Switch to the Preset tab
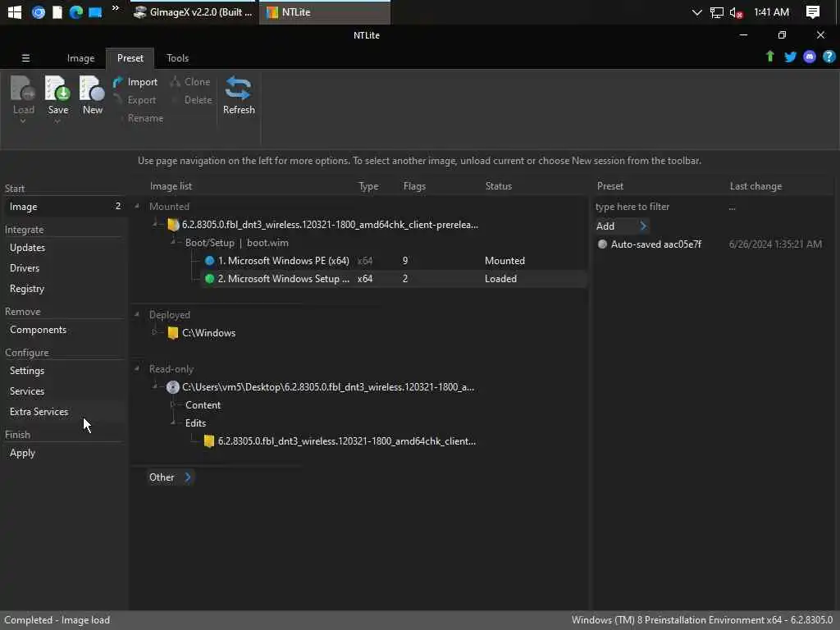This screenshot has width=840, height=630. pos(130,58)
